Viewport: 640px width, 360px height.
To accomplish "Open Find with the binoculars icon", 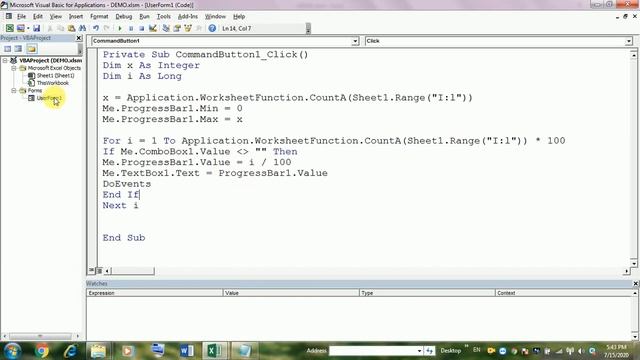I will [x=82, y=28].
